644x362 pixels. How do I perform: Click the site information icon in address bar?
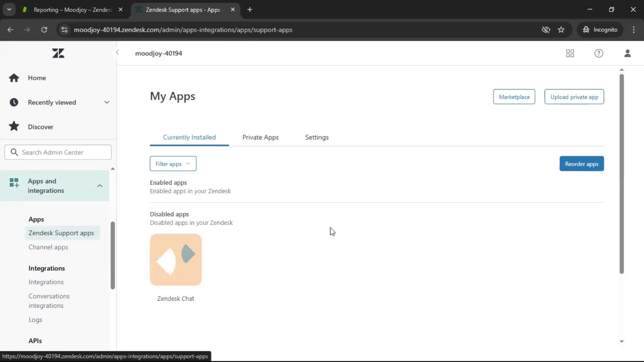pos(64,30)
